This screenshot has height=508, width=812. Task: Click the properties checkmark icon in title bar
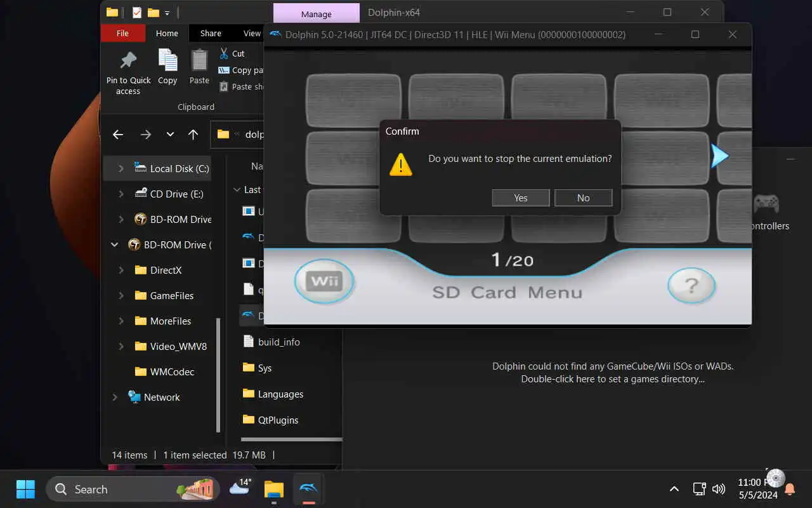(x=136, y=12)
